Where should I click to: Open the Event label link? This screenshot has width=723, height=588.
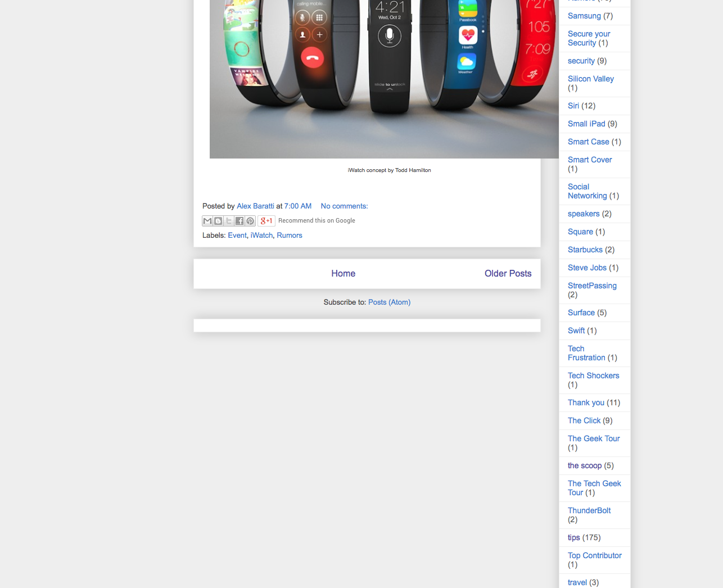[x=237, y=235]
